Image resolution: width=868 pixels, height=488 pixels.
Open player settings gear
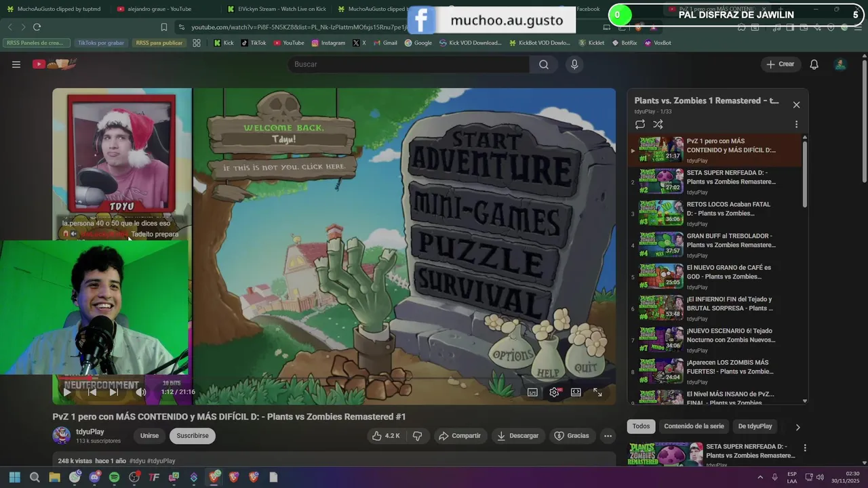click(555, 392)
